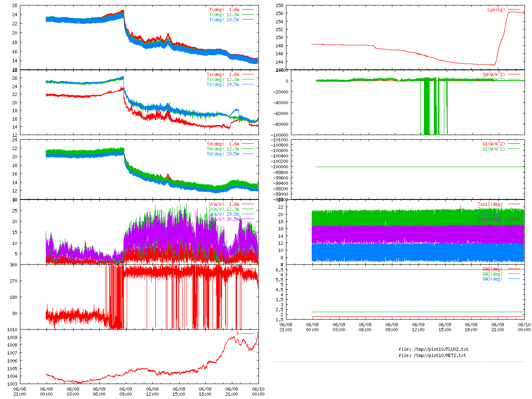Click the Lys(kg) legend label
532x399 pixels.
(496, 10)
